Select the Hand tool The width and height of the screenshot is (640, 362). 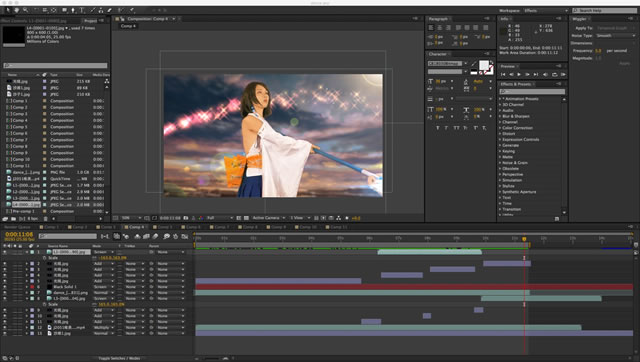(x=17, y=10)
